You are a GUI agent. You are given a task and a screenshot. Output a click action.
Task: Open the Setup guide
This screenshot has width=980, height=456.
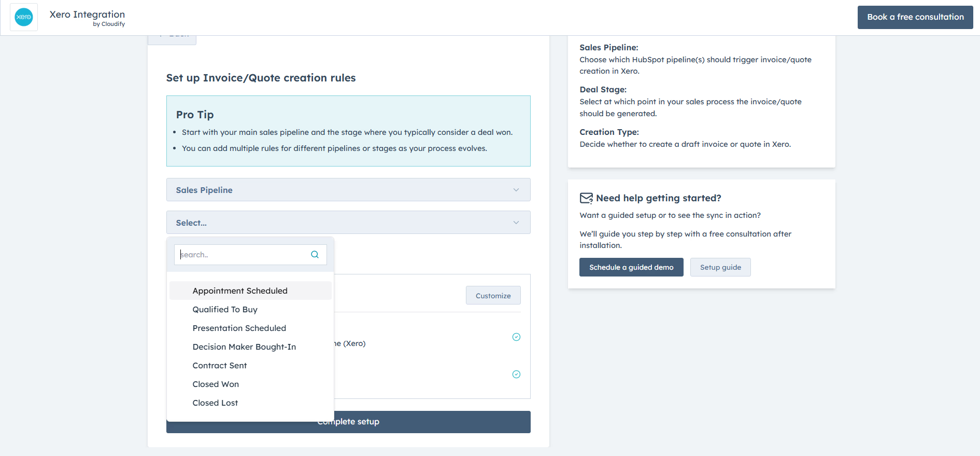point(720,267)
